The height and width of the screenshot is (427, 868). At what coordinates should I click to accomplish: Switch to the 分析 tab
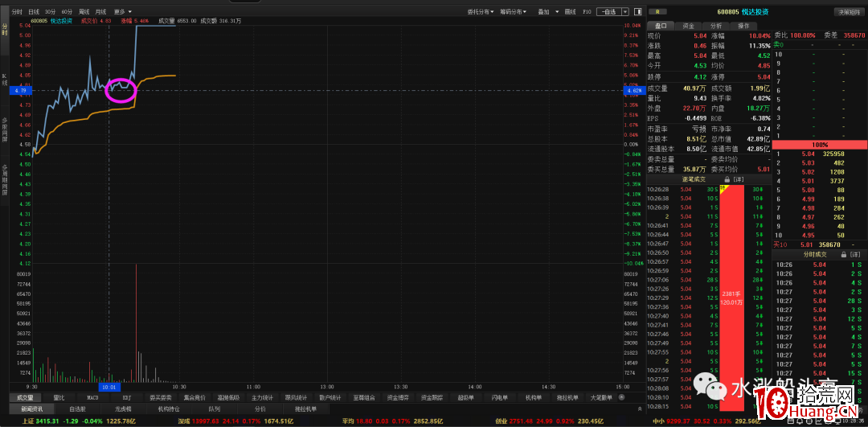[716, 26]
